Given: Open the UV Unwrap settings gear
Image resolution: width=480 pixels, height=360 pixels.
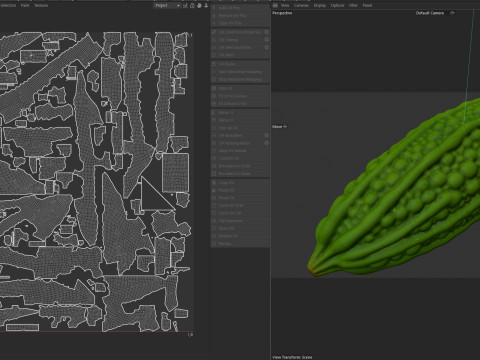Looking at the screenshot, I should tap(267, 40).
